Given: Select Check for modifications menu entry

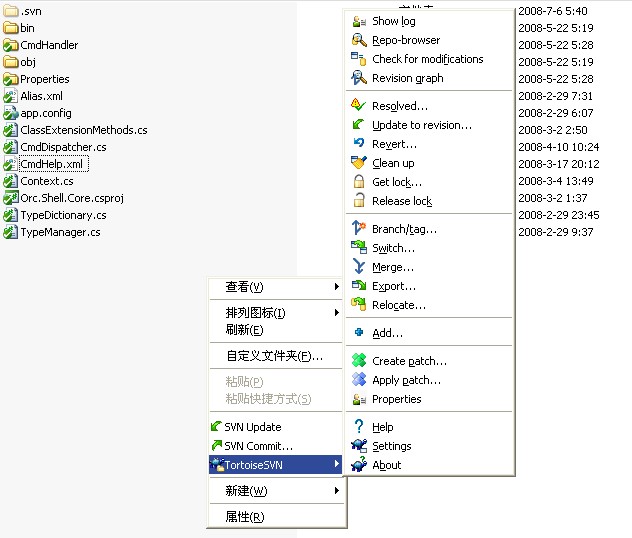Looking at the screenshot, I should [x=427, y=59].
